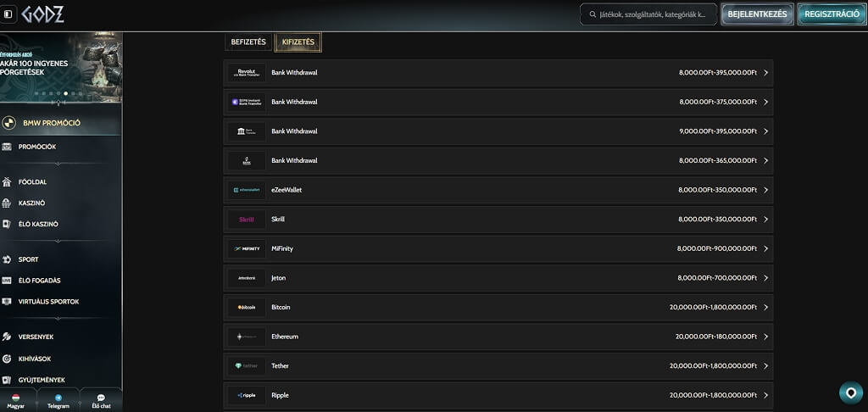Open the Kaszinó sidebar icon
This screenshot has height=412, width=868.
(7, 203)
